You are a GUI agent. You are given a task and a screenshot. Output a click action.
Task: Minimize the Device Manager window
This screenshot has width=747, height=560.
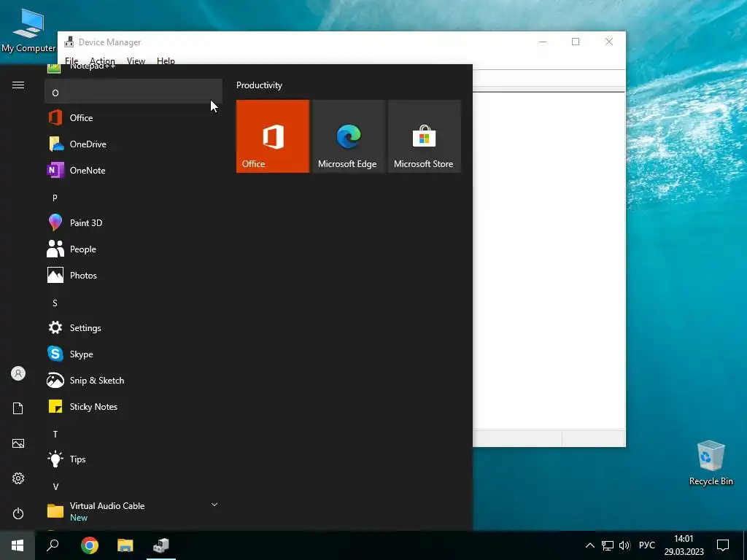pos(543,42)
